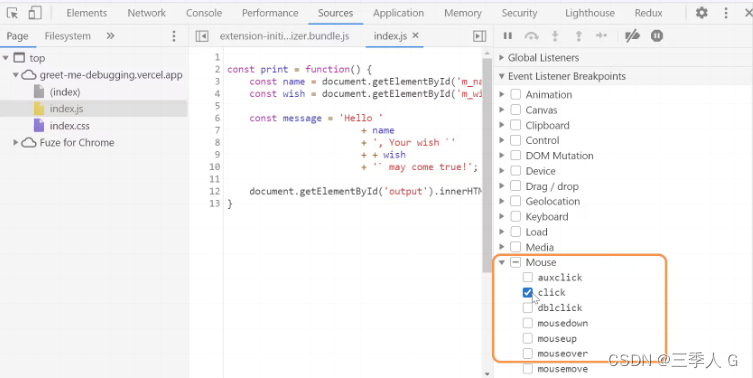Toggle the debugger sidebar icon
The height and width of the screenshot is (378, 753).
point(479,36)
